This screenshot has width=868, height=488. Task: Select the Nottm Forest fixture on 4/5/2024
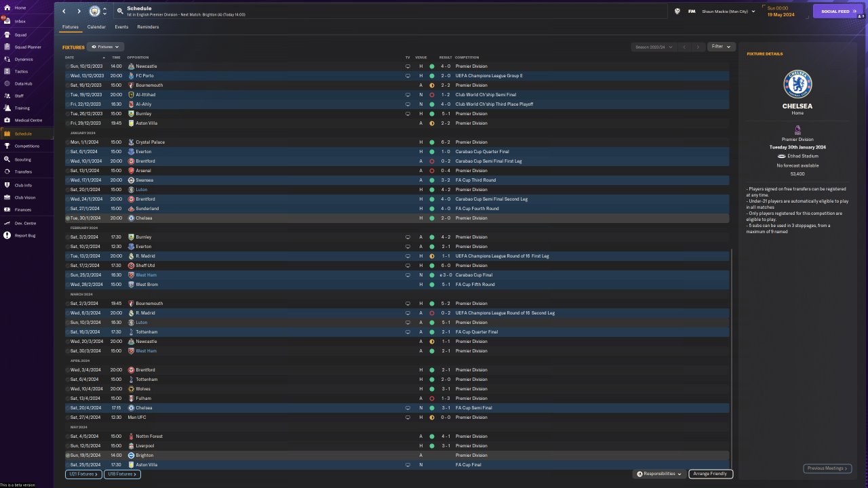click(x=397, y=436)
